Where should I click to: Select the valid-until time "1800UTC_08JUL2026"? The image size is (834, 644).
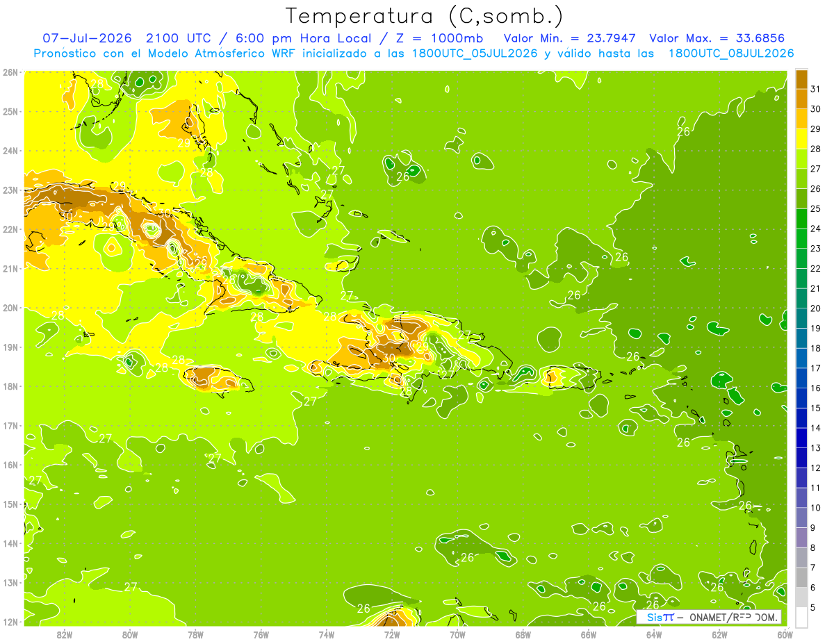[x=731, y=53]
